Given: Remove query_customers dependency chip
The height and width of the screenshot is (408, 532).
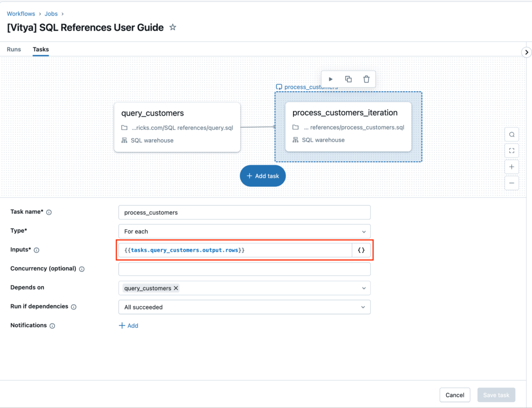Looking at the screenshot, I should coord(176,288).
